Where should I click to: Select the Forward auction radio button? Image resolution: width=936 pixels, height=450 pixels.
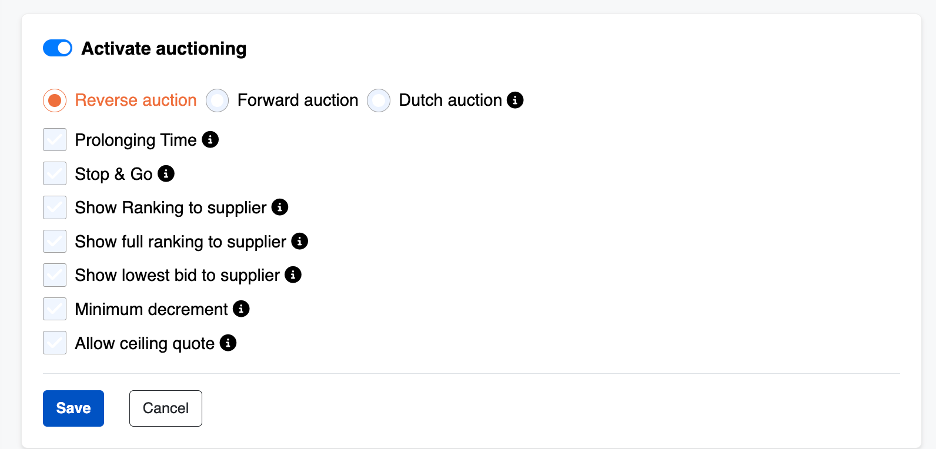pyautogui.click(x=217, y=100)
